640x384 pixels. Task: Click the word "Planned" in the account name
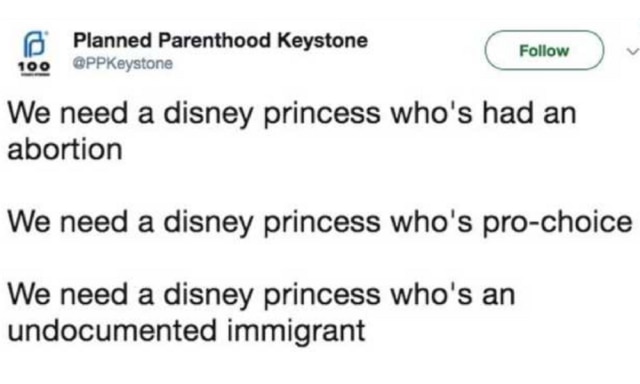pyautogui.click(x=112, y=40)
